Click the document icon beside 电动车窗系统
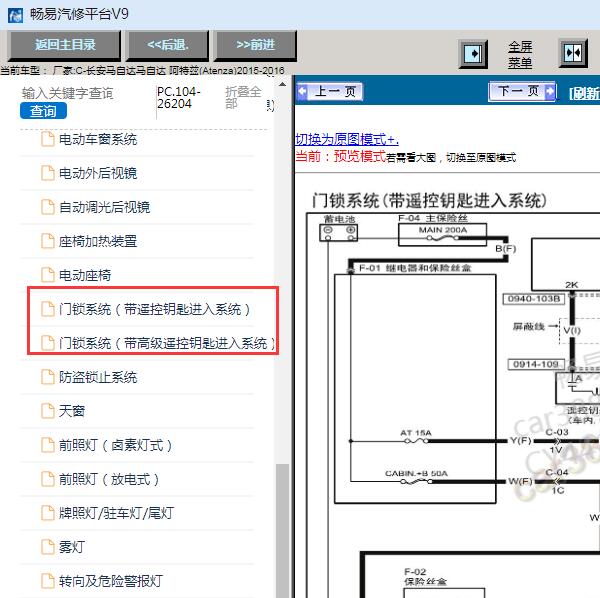This screenshot has height=598, width=600. click(48, 139)
